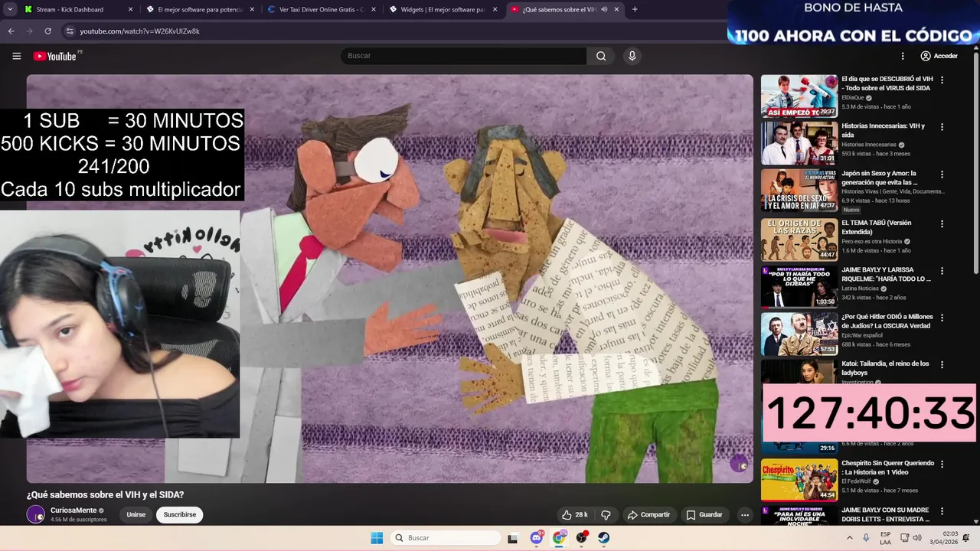Click the video player to pause
The image size is (980, 551).
click(x=390, y=279)
